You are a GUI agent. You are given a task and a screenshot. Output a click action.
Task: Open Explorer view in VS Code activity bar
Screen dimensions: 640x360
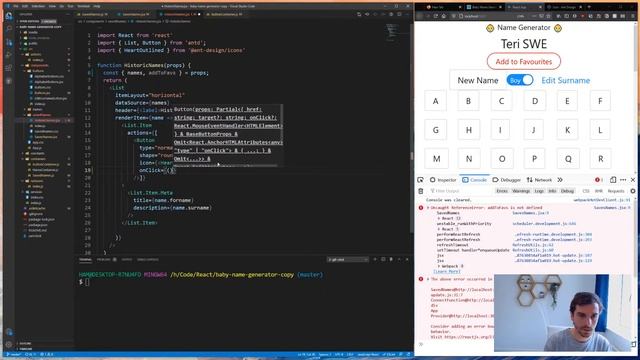(9, 17)
